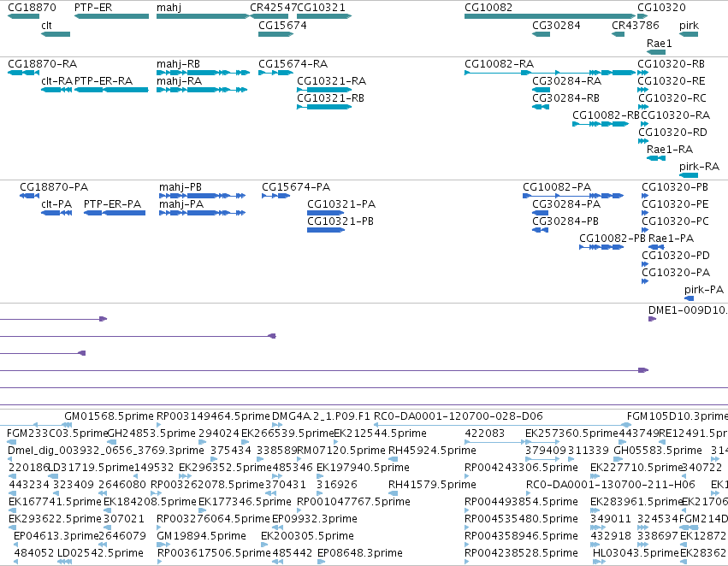Image resolution: width=728 pixels, height=566 pixels.
Task: Select protein mahj-PB
Action: click(x=181, y=187)
